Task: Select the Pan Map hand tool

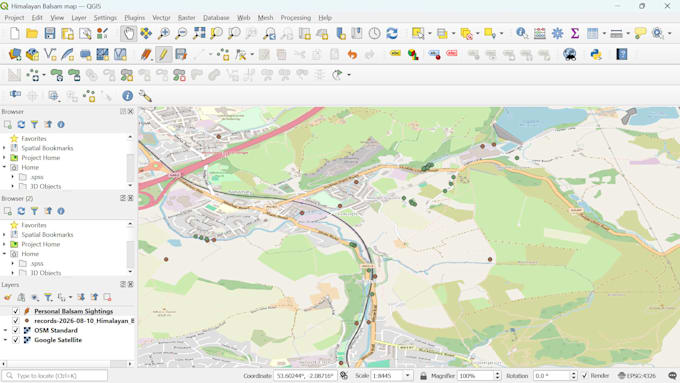Action: pyautogui.click(x=128, y=33)
